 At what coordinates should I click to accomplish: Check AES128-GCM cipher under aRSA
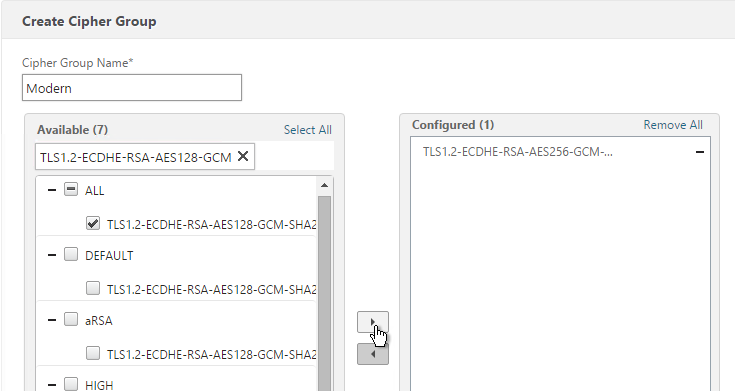(x=93, y=353)
